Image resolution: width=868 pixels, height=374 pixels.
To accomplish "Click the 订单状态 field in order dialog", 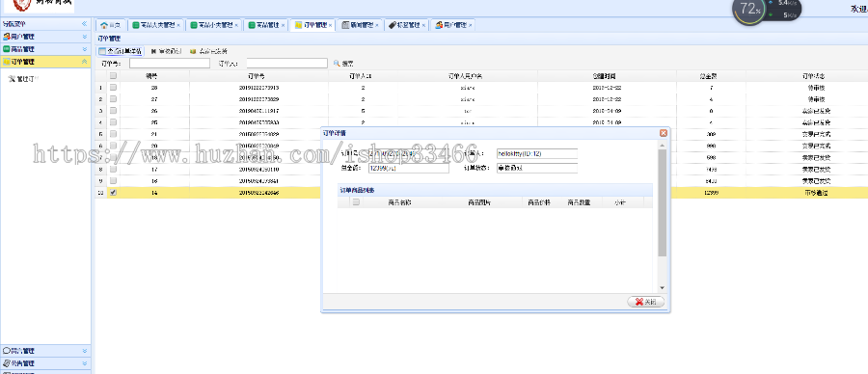I will coord(537,168).
